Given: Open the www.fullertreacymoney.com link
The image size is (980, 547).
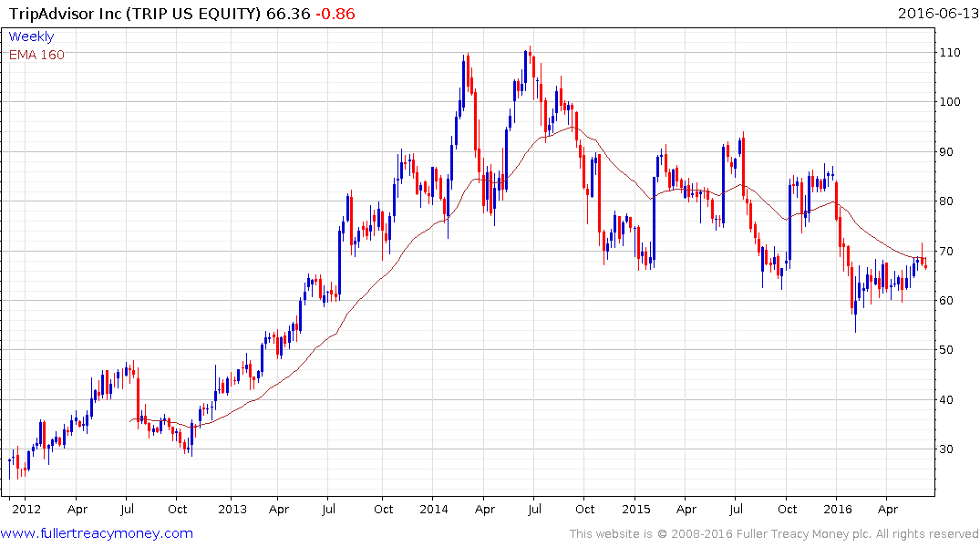Looking at the screenshot, I should pos(97,533).
